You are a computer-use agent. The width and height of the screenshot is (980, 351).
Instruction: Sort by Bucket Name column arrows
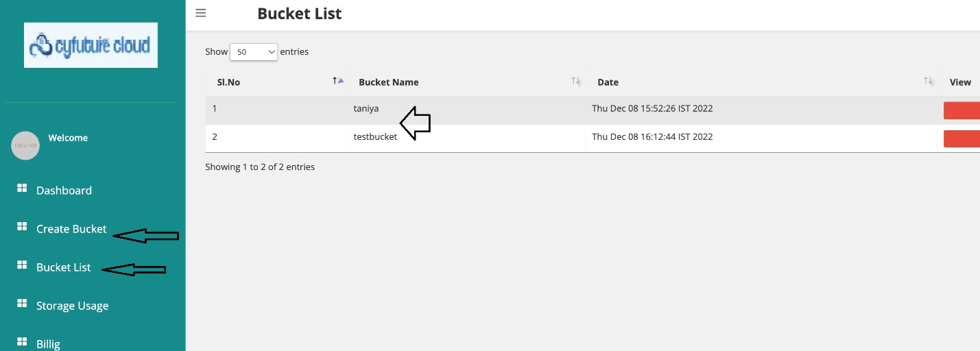click(576, 82)
